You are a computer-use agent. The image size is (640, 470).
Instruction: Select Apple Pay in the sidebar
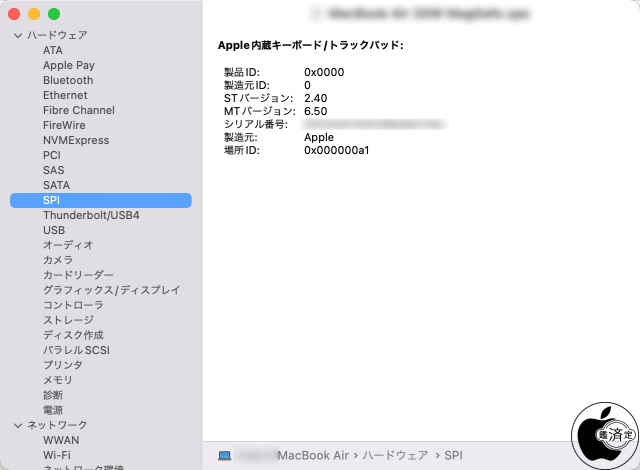click(x=69, y=65)
